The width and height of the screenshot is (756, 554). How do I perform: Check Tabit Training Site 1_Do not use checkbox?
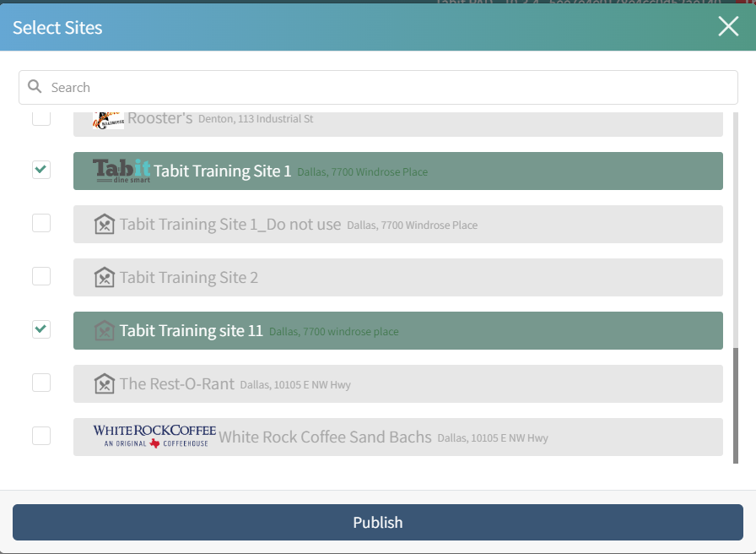[x=41, y=223]
